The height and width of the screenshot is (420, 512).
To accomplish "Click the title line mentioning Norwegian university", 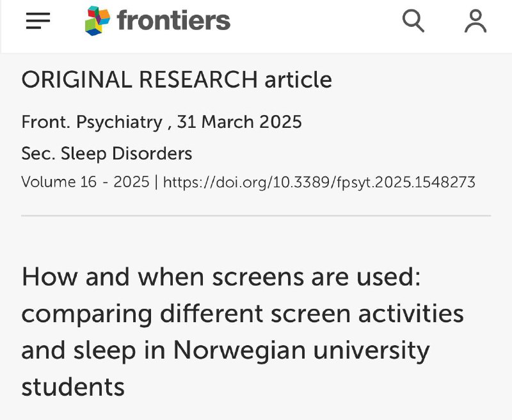I will pyautogui.click(x=225, y=351).
